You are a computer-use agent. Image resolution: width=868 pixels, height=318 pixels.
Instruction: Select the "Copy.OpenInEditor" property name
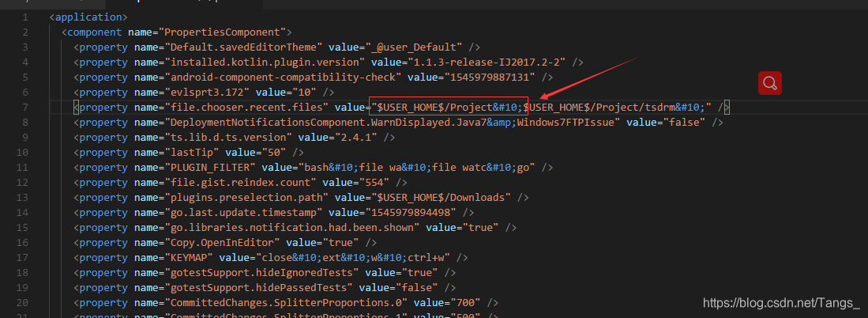point(223,241)
